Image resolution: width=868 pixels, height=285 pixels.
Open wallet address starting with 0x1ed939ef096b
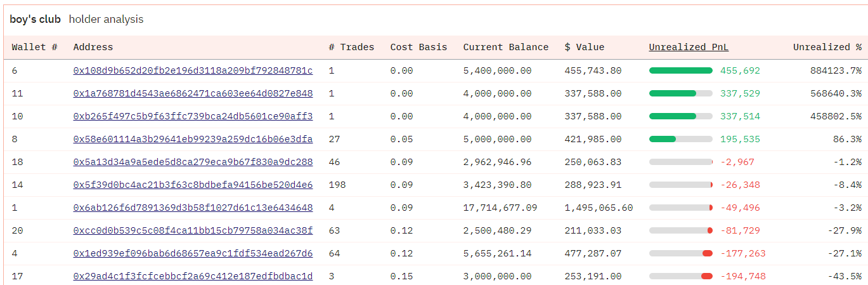(x=193, y=253)
